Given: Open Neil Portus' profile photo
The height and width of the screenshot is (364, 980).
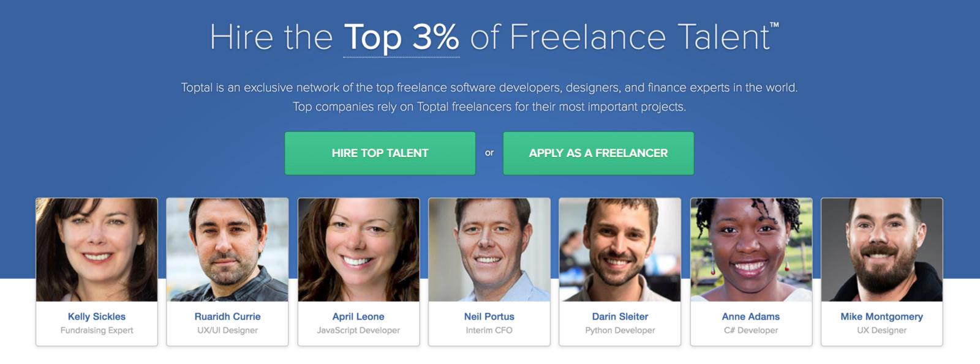Looking at the screenshot, I should point(489,250).
